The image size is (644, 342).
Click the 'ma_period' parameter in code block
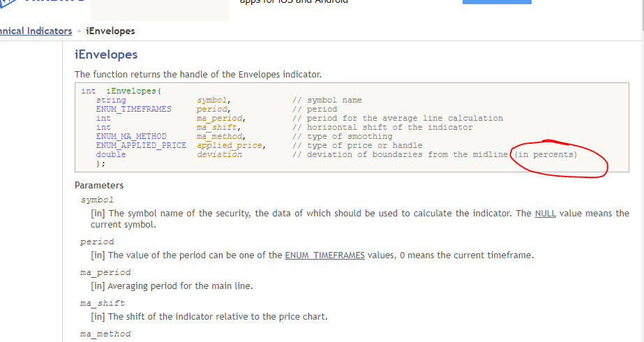coord(219,119)
